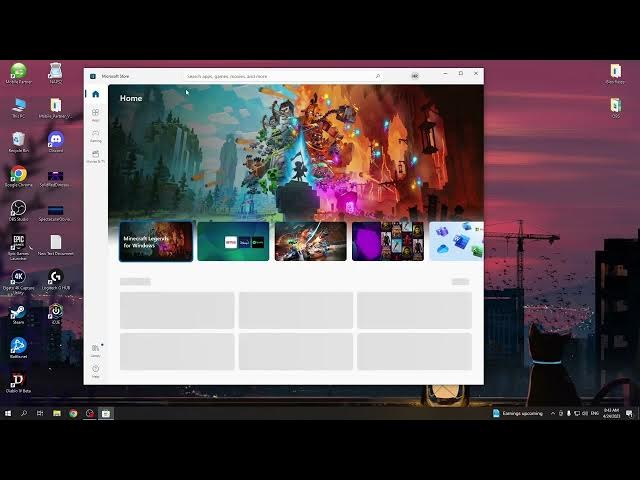The height and width of the screenshot is (480, 640).
Task: Select the New Text Document file
Action: point(56,245)
